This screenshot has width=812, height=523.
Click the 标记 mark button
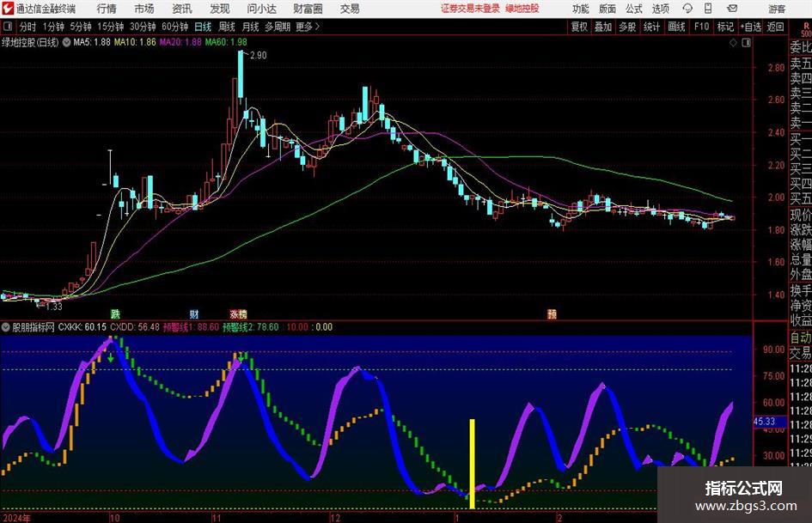point(725,27)
